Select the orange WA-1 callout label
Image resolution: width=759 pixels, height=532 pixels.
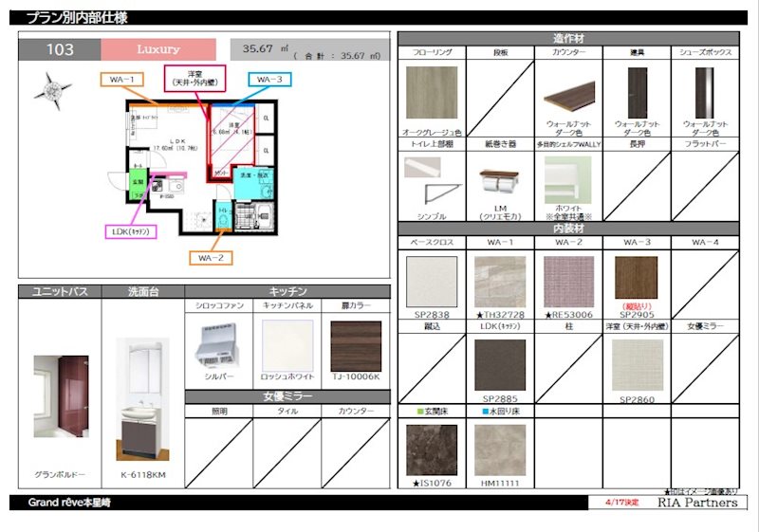pyautogui.click(x=122, y=80)
